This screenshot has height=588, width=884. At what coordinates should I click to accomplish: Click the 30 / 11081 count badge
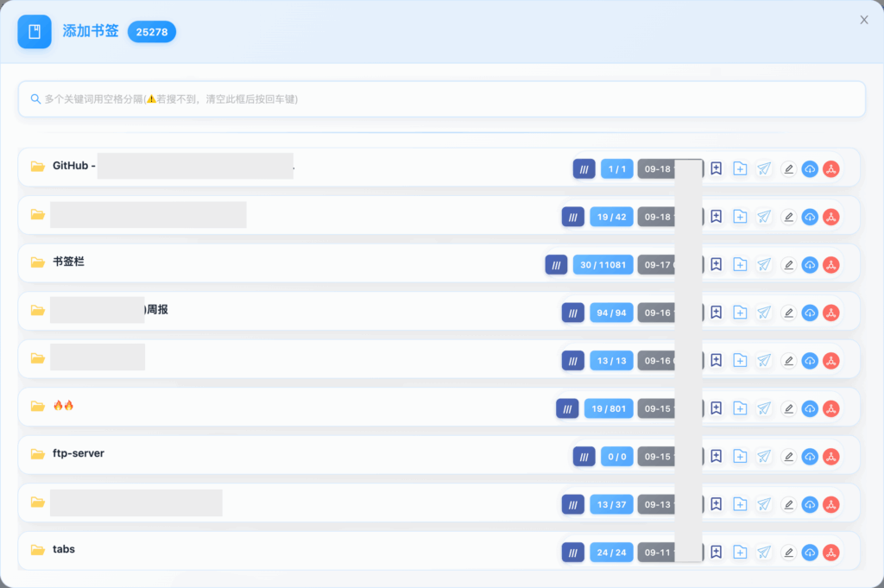click(603, 265)
